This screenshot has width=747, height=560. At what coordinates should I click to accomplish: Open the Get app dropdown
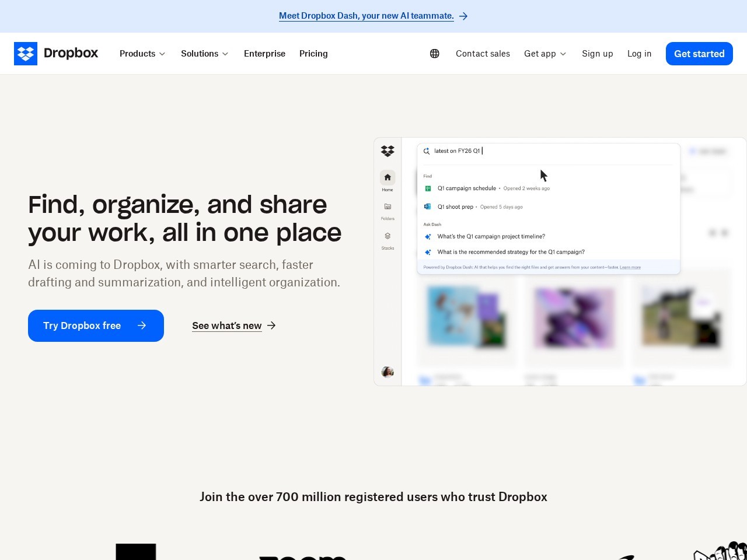[545, 54]
